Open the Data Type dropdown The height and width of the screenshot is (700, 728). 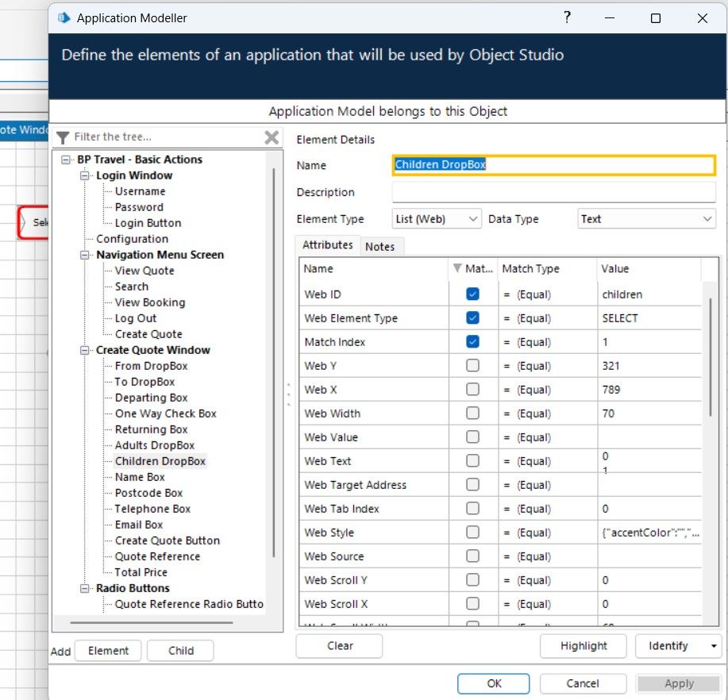click(707, 219)
